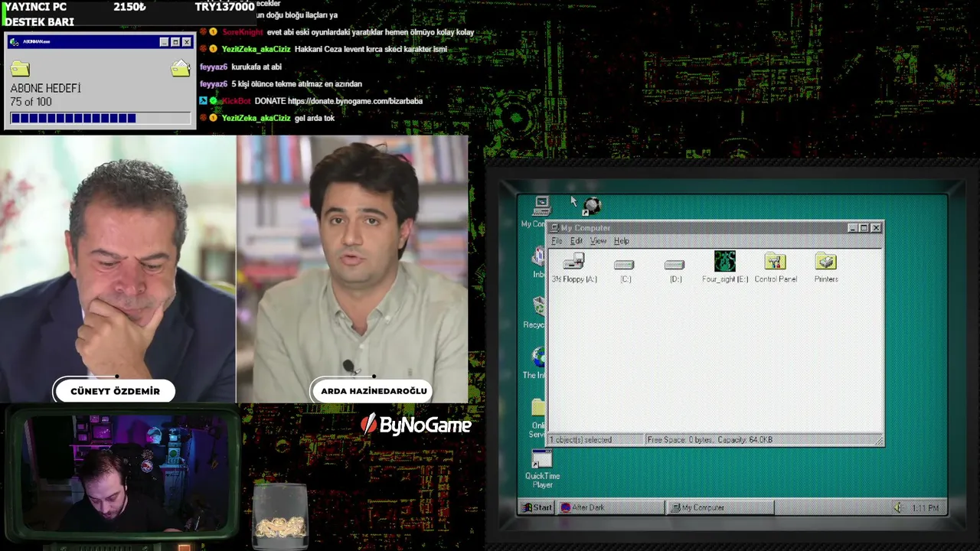Open the Printers folder icon
Viewport: 980px width, 551px height.
tap(826, 262)
